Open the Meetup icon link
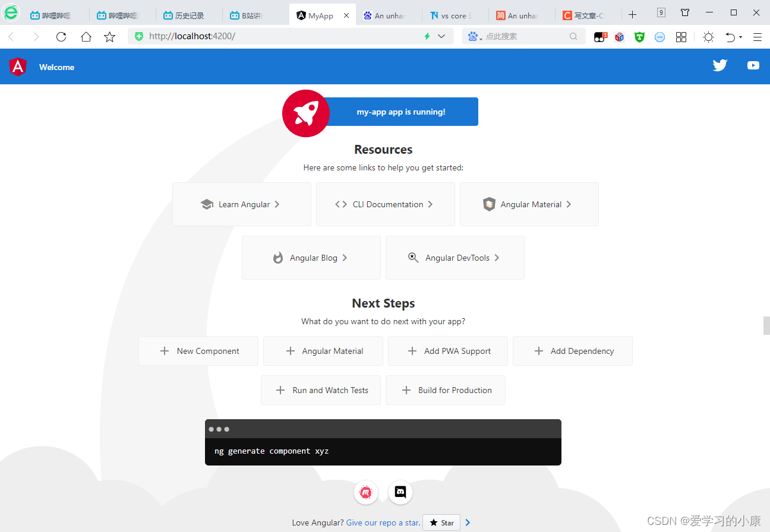The image size is (770, 532). coord(366,492)
